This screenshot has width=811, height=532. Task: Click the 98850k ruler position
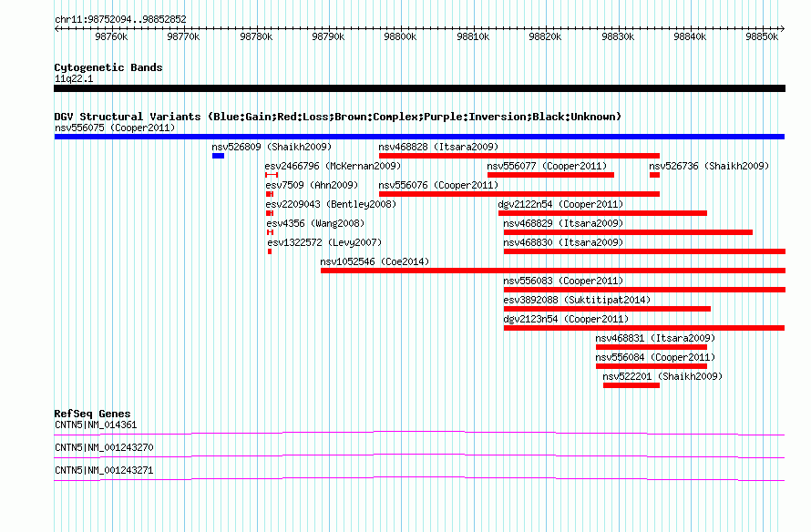[762, 36]
